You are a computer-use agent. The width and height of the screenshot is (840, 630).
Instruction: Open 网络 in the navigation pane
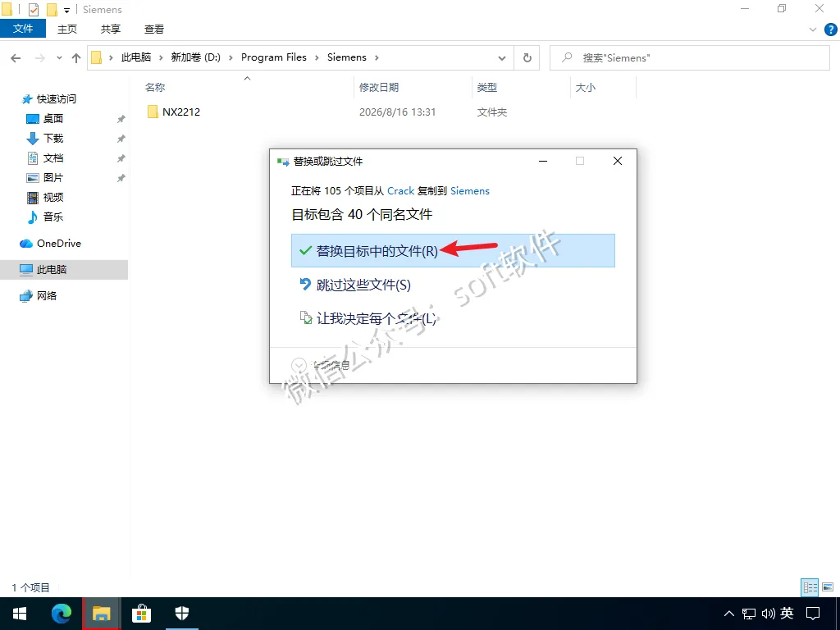(x=38, y=295)
